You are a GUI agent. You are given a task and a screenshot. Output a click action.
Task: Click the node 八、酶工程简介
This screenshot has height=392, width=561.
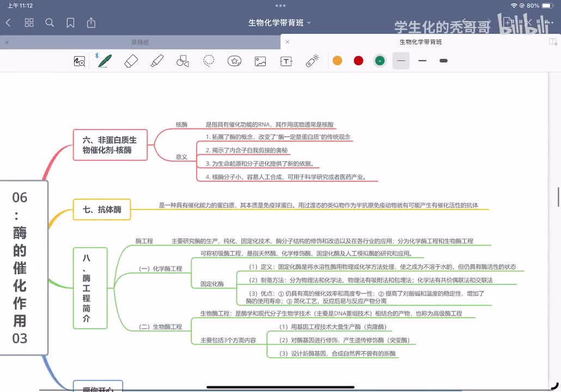[x=90, y=288]
